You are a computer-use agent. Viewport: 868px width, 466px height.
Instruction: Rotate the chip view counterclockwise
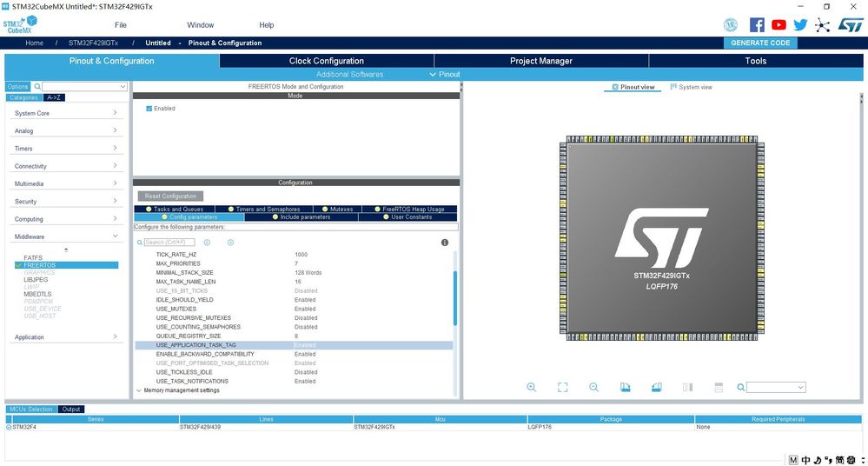[x=657, y=387]
